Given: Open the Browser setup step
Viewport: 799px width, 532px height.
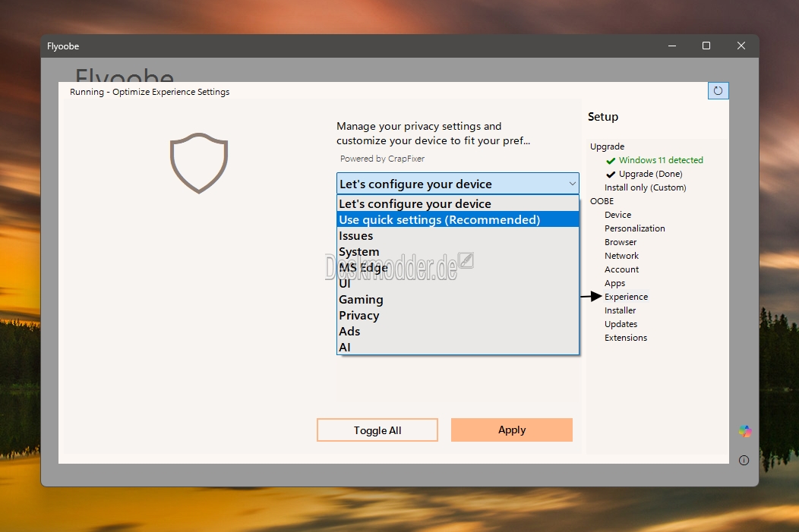Looking at the screenshot, I should (621, 242).
